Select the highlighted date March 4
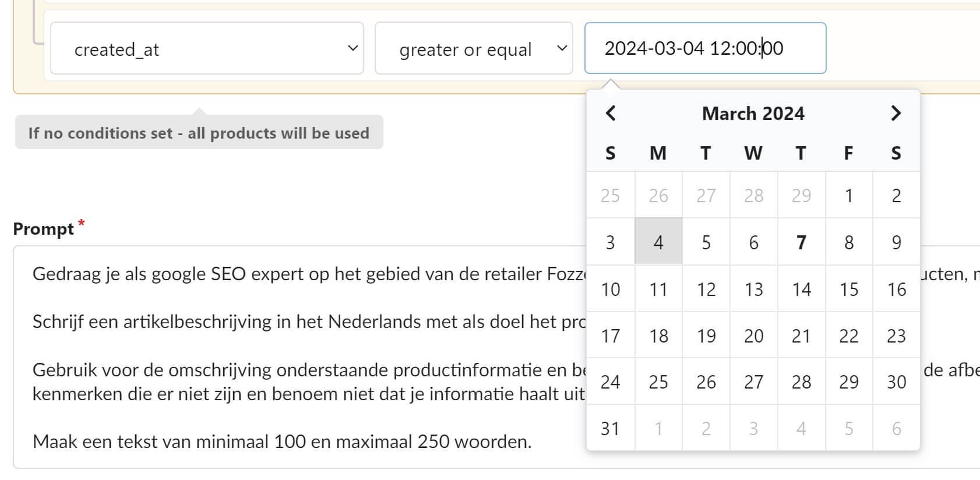Screen dimensions: 980x480 pyautogui.click(x=658, y=242)
